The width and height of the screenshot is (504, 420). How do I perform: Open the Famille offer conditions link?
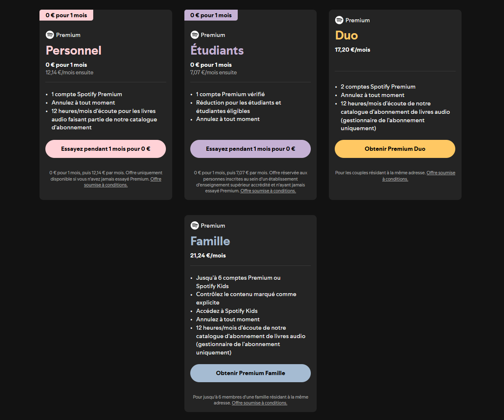pos(260,403)
